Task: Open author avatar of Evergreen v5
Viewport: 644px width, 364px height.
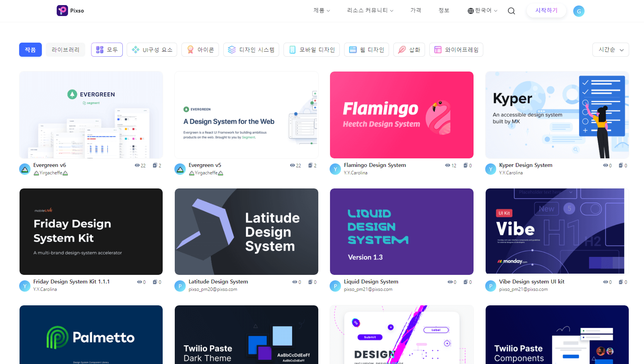Action: pos(180,169)
